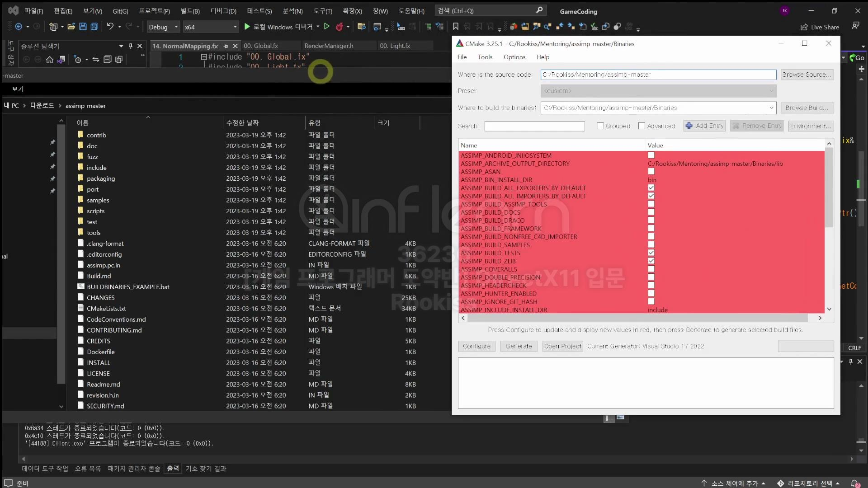Start debugging with green play arrow
Image resolution: width=868 pixels, height=488 pixels.
tap(247, 27)
